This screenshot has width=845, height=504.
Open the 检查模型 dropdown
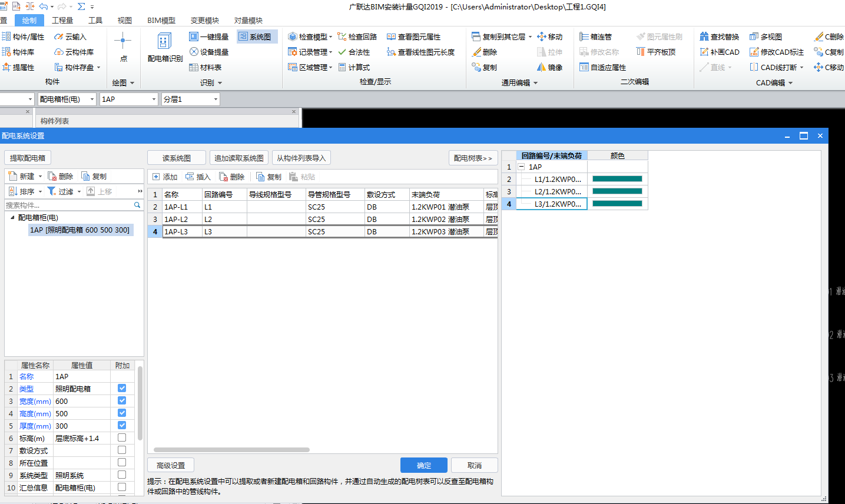(x=330, y=37)
